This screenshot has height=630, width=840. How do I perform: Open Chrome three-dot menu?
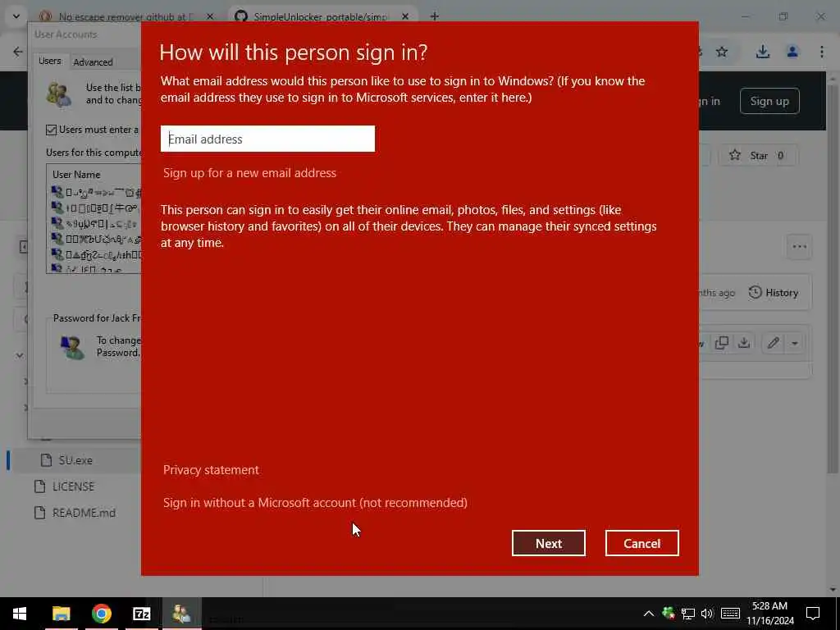[822, 52]
